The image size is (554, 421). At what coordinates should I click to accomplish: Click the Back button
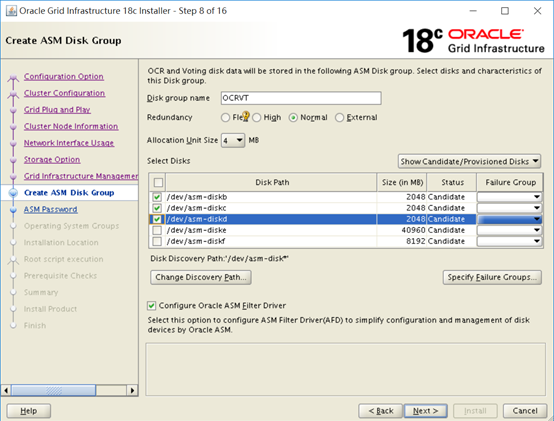[381, 411]
